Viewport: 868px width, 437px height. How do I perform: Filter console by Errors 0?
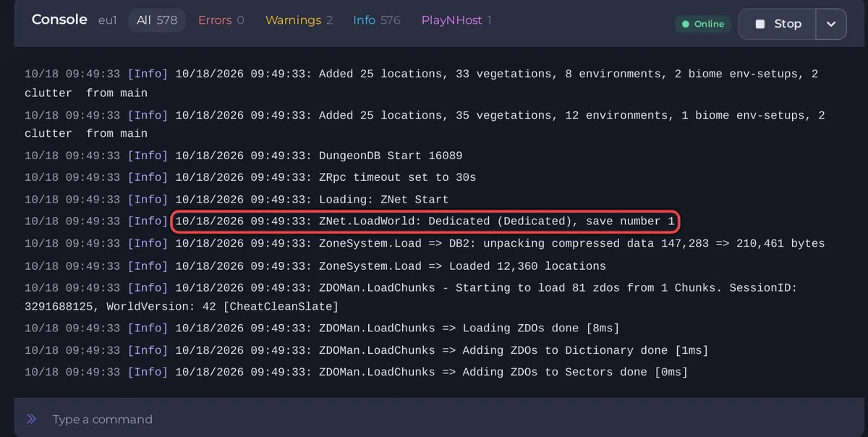click(221, 20)
